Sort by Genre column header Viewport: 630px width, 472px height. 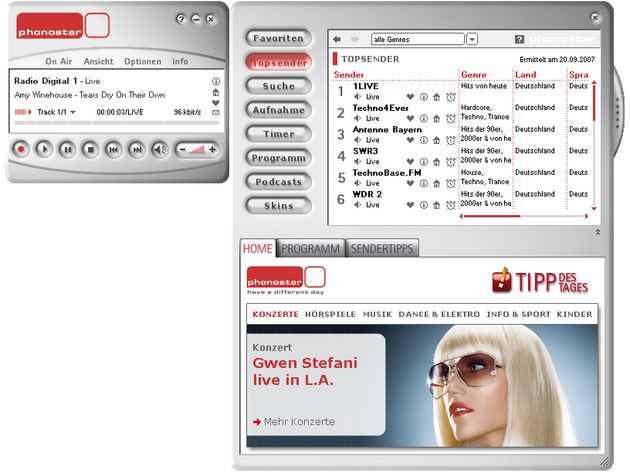pos(474,75)
